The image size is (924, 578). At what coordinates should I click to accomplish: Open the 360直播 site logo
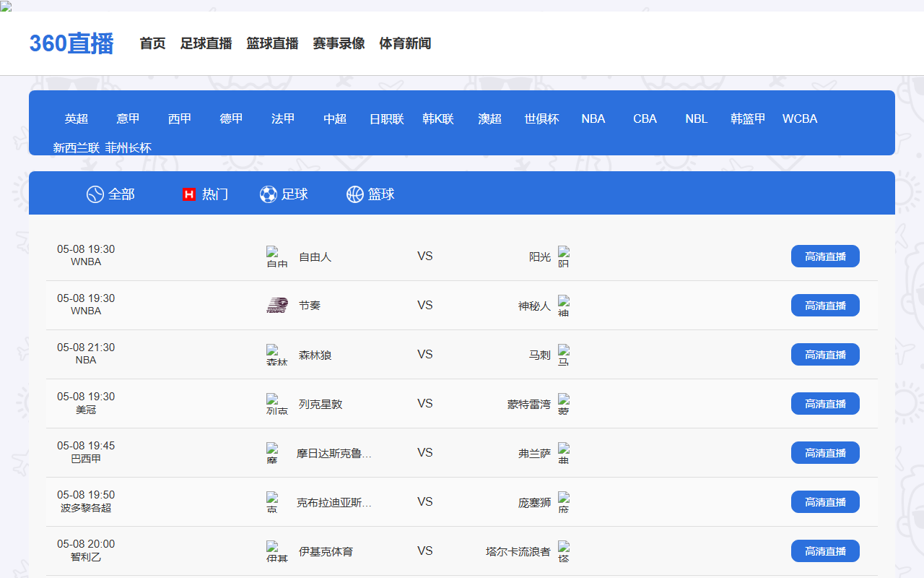pos(71,43)
